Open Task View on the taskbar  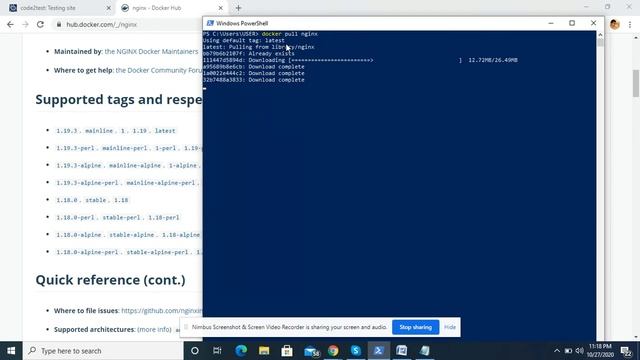coord(217,351)
